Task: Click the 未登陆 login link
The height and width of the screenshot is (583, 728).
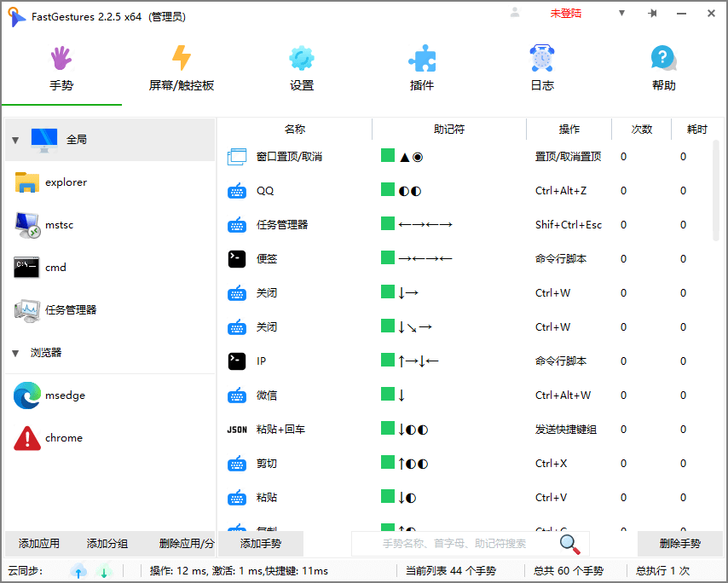Action: (x=565, y=14)
